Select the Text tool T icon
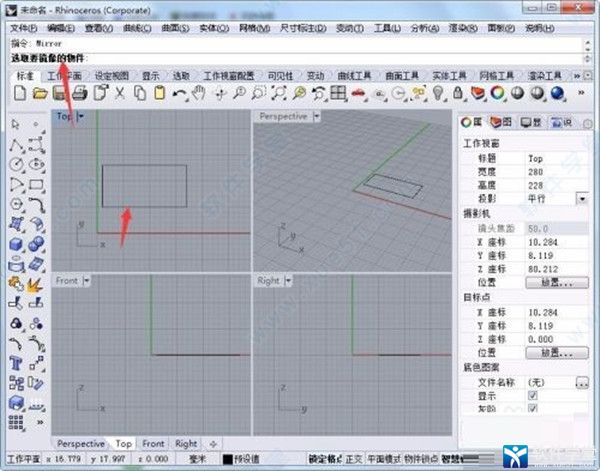This screenshot has width=600, height=471. 17,362
